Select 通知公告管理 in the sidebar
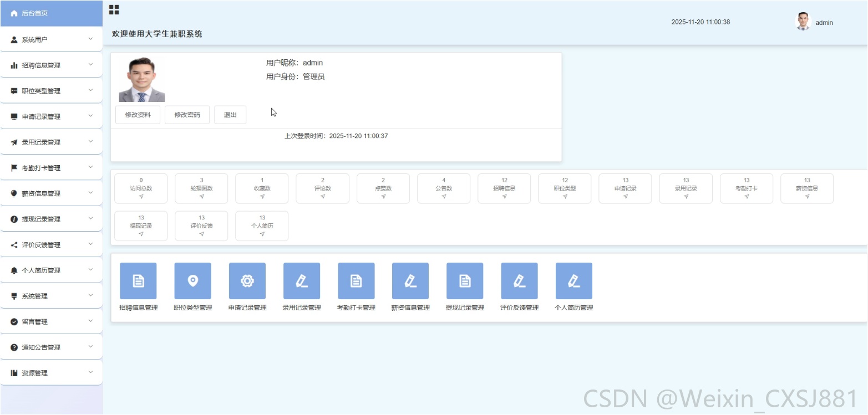Screen dimensions: 868x415 (51, 347)
